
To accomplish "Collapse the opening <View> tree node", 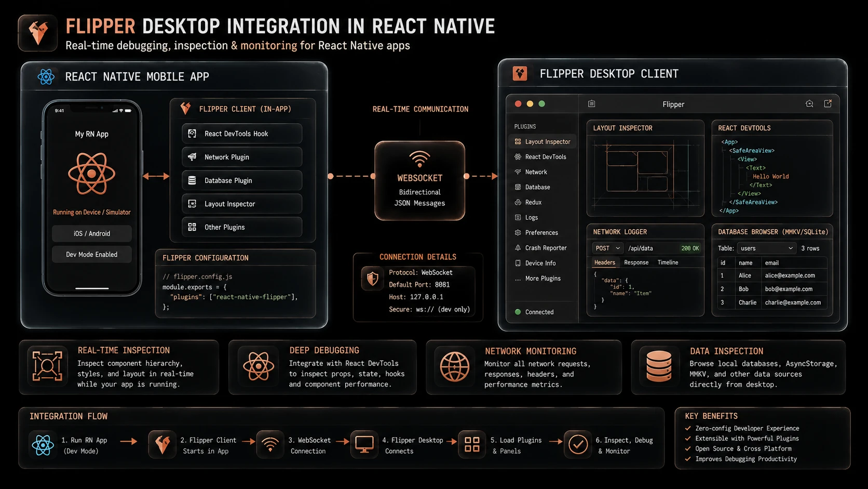I will point(748,160).
